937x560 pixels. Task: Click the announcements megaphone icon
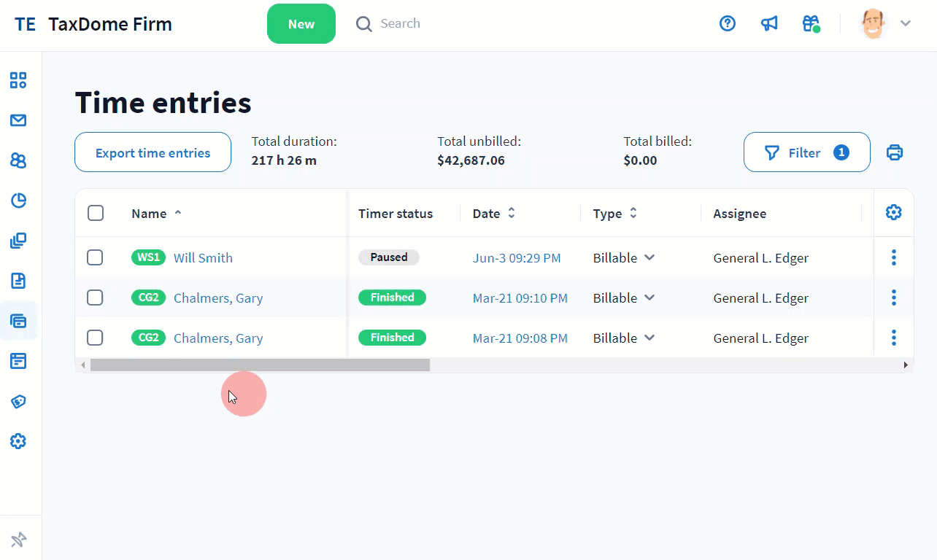[769, 24]
